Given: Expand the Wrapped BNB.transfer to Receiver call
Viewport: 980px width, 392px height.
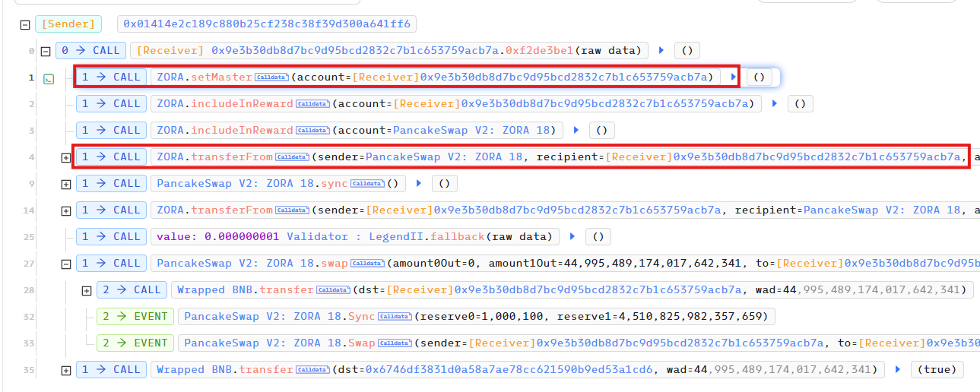Looking at the screenshot, I should coord(87,290).
